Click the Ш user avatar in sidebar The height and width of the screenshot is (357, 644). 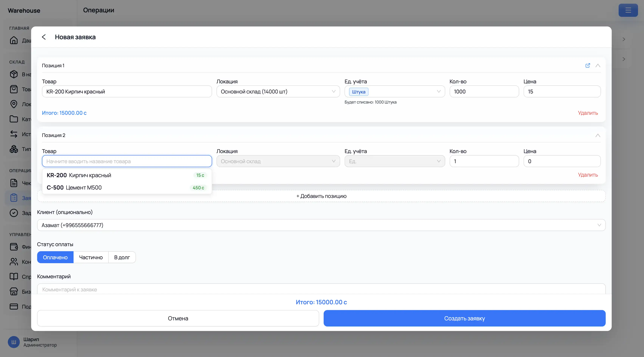(14, 342)
